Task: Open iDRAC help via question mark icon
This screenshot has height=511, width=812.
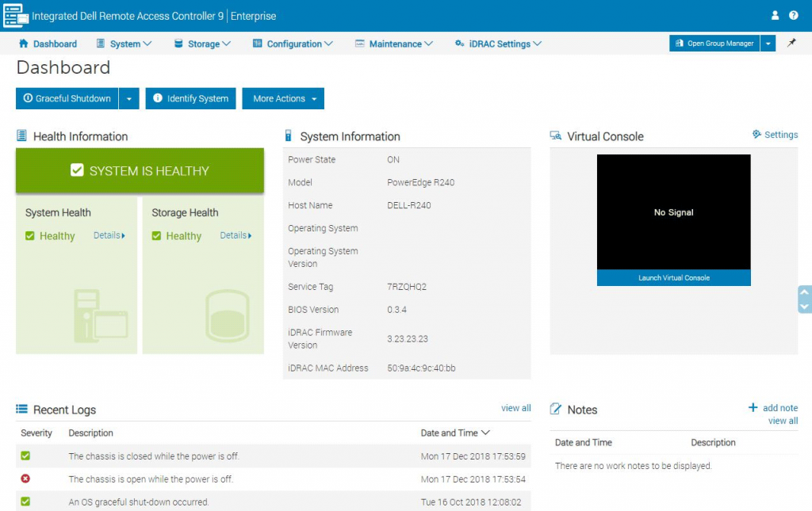Action: 795,15
